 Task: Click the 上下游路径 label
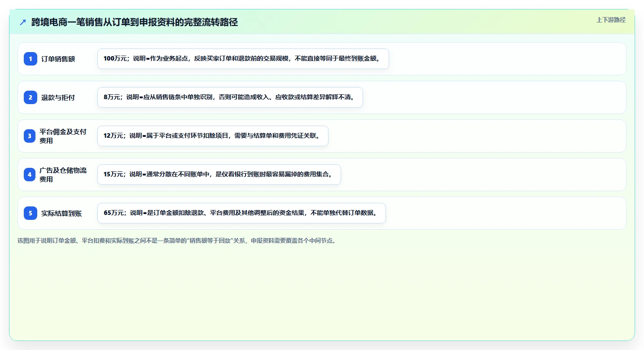611,20
